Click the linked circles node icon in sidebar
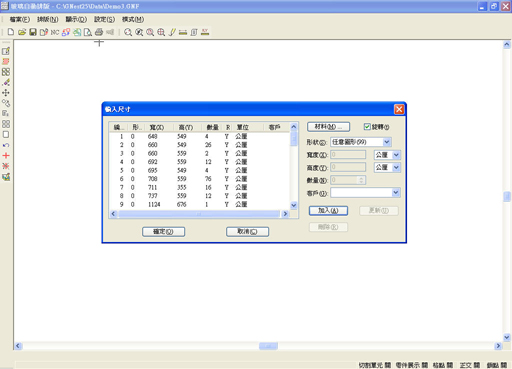This screenshot has height=369, width=512. [6, 103]
